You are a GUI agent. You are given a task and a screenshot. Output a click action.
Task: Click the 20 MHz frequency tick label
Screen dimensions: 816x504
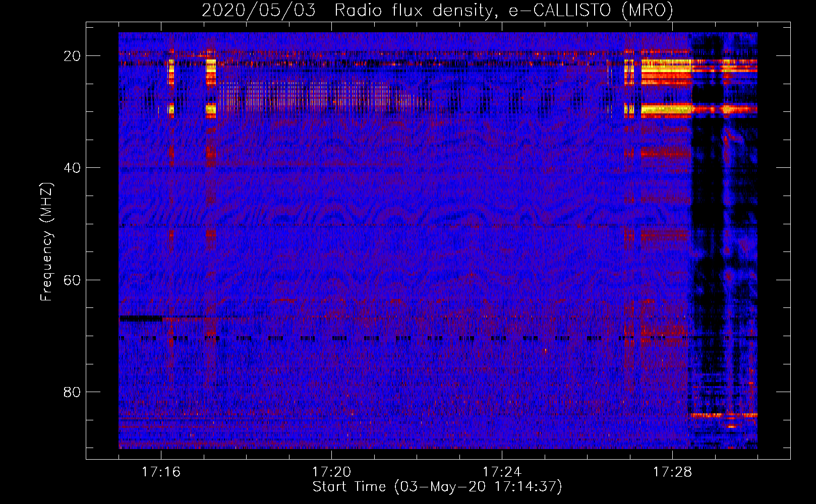point(72,56)
